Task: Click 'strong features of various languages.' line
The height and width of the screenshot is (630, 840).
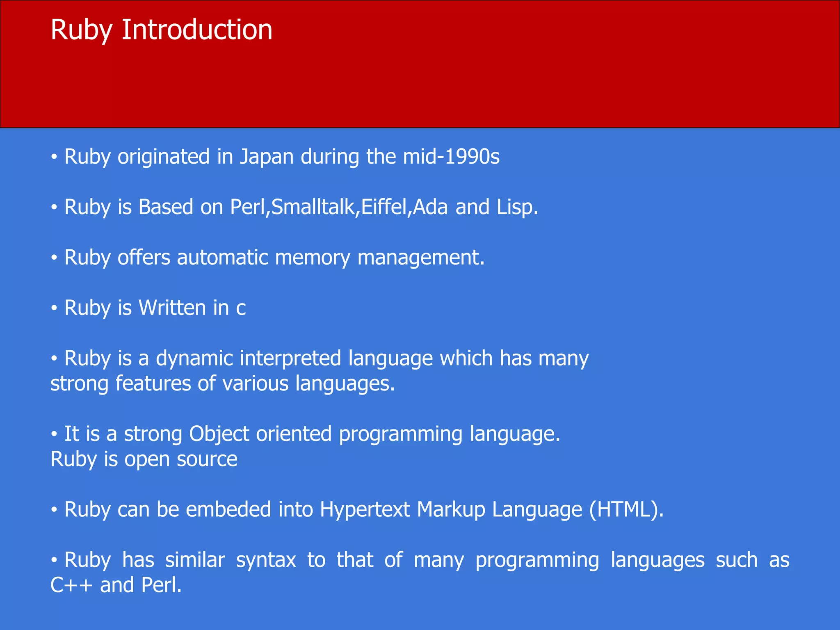Action: (223, 384)
